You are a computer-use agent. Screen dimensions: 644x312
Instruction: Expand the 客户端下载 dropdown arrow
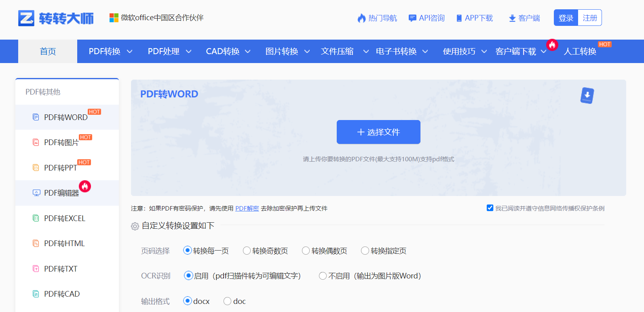[544, 51]
